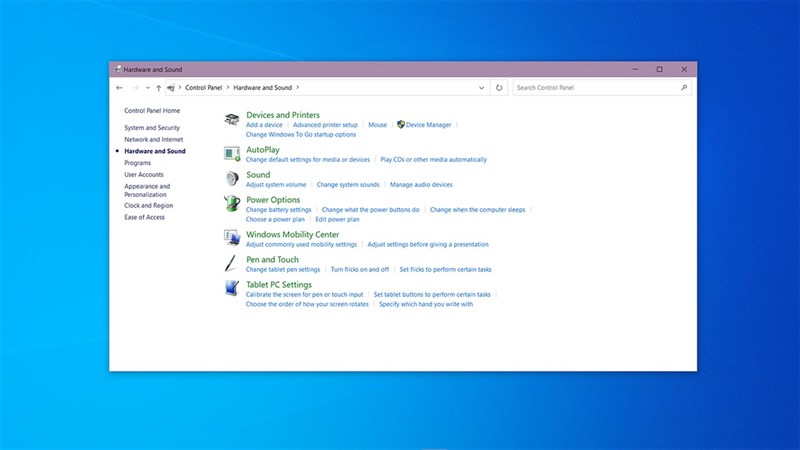
Task: Expand the recent locations dropdown arrow
Action: 147,88
